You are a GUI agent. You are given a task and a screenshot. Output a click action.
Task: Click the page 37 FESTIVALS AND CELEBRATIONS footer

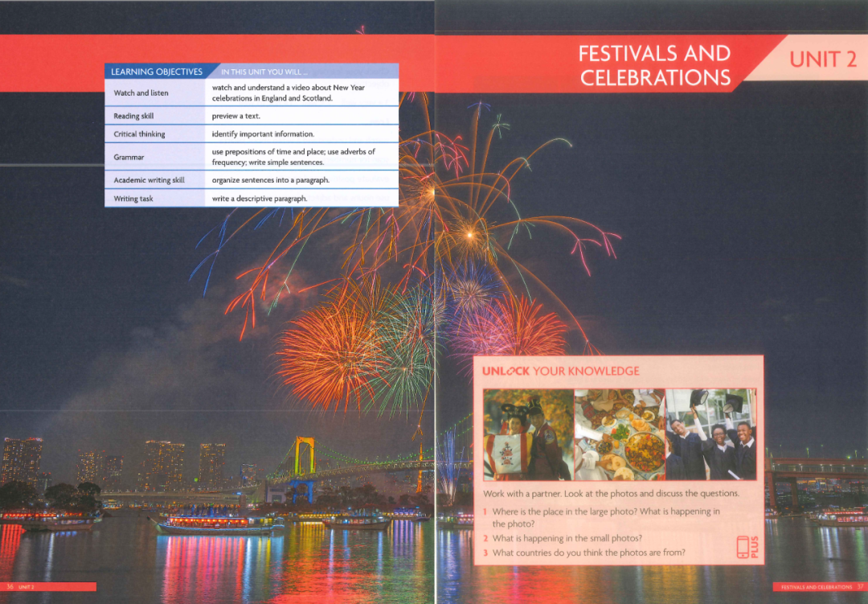pyautogui.click(x=822, y=587)
